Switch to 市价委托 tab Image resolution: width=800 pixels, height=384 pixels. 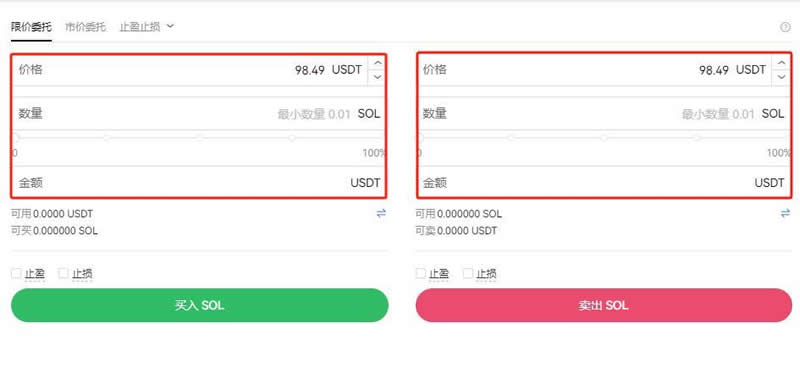(x=85, y=27)
